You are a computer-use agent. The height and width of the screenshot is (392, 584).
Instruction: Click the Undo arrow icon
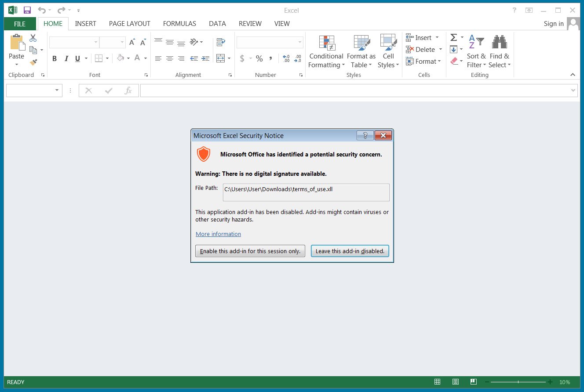pos(42,10)
